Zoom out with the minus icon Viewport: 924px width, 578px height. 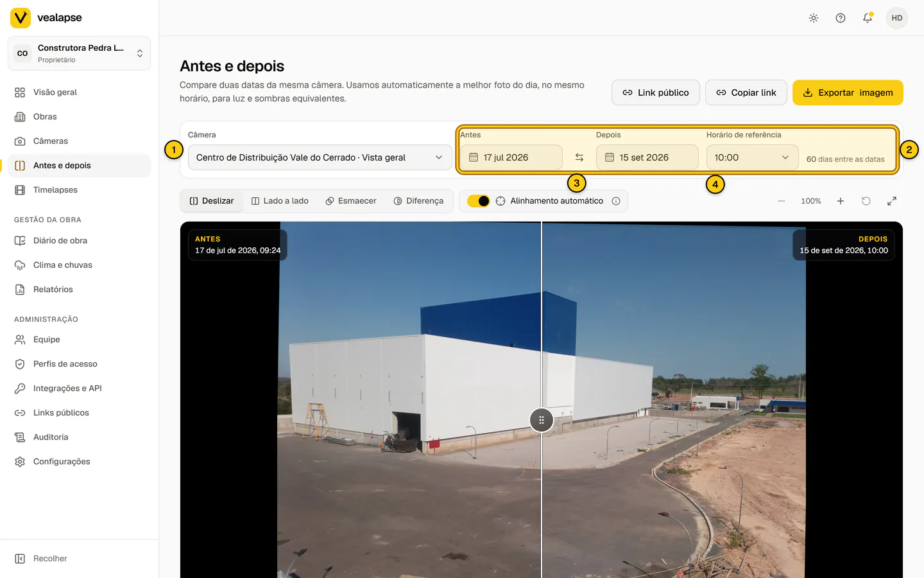tap(782, 201)
